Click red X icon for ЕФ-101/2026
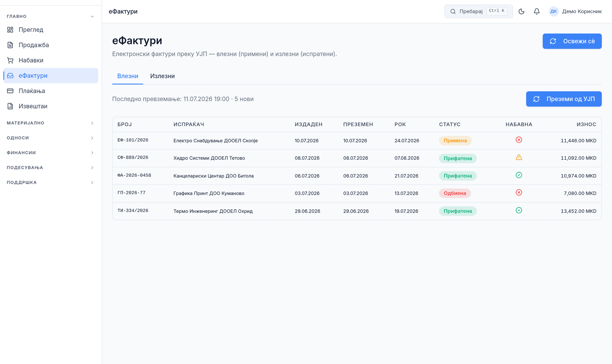 (519, 140)
